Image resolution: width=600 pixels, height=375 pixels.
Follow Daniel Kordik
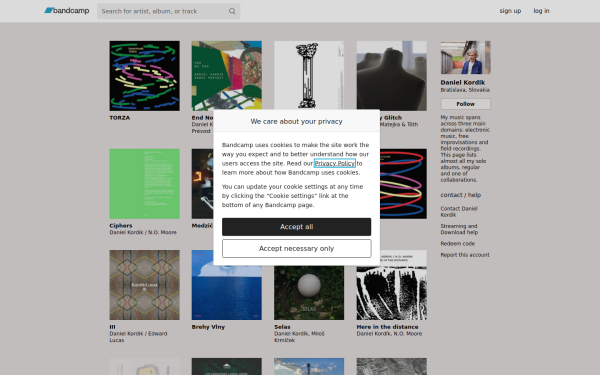point(465,104)
